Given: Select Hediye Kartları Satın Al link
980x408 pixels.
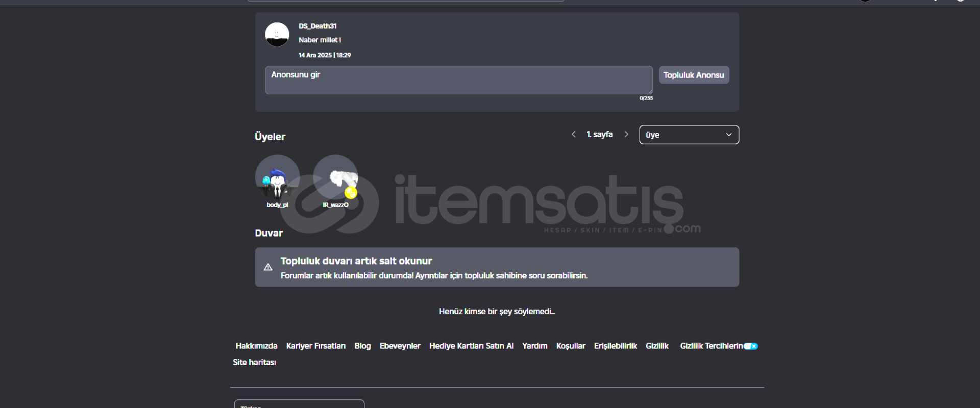Looking at the screenshot, I should [471, 346].
